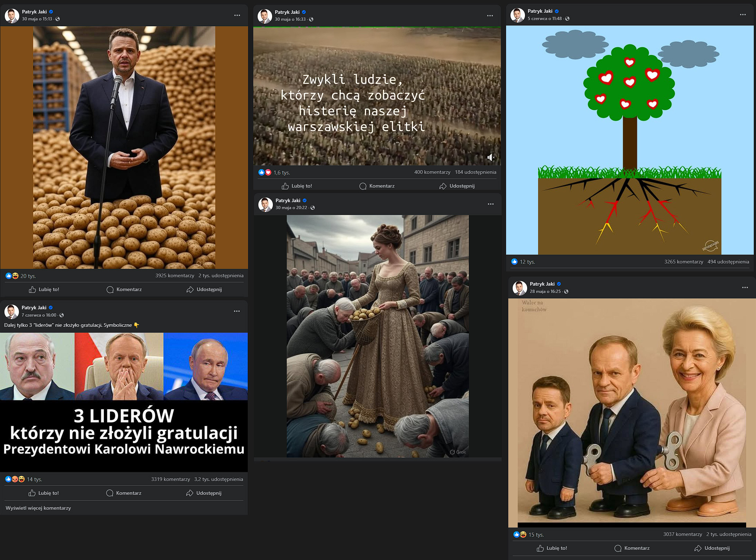Image resolution: width=756 pixels, height=560 pixels.
Task: Open Patryk Jaki profile from the 20:22 post
Action: (288, 200)
